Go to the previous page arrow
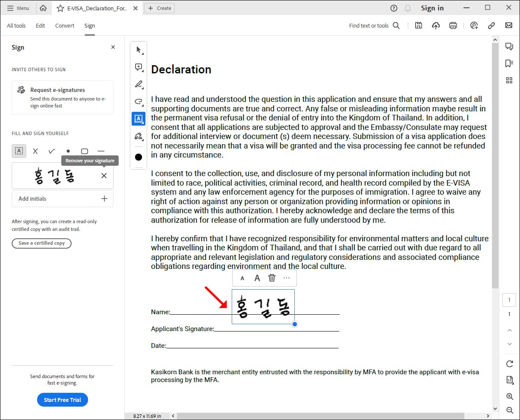 point(509,330)
